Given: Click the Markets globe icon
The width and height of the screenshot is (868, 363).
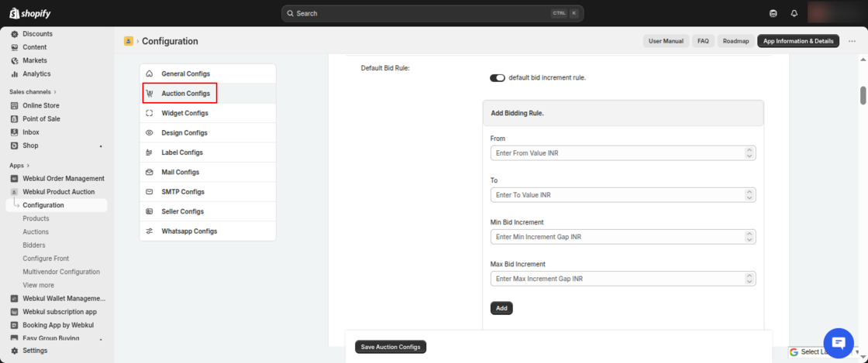Looking at the screenshot, I should point(15,60).
